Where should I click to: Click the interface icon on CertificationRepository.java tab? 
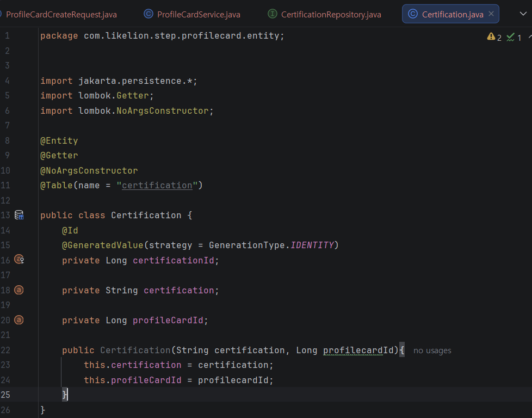pyautogui.click(x=272, y=14)
